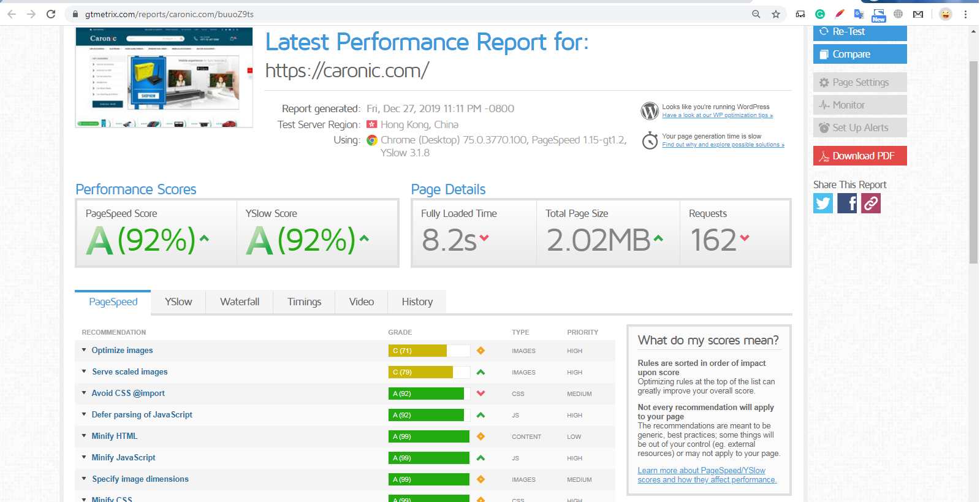Open the Timings tab
Viewport: 980px width, 502px height.
pos(304,302)
